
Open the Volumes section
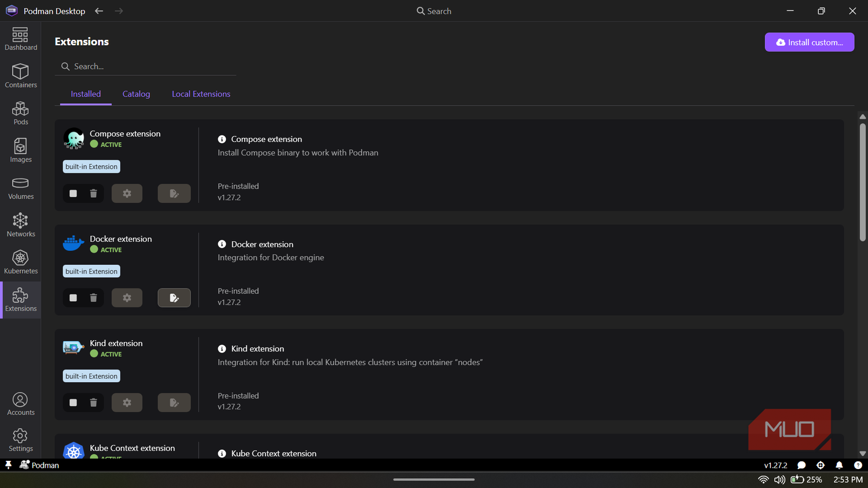[x=20, y=188]
